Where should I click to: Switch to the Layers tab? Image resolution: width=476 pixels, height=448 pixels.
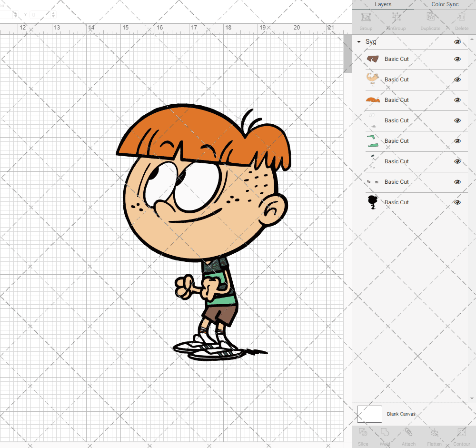pos(383,4)
